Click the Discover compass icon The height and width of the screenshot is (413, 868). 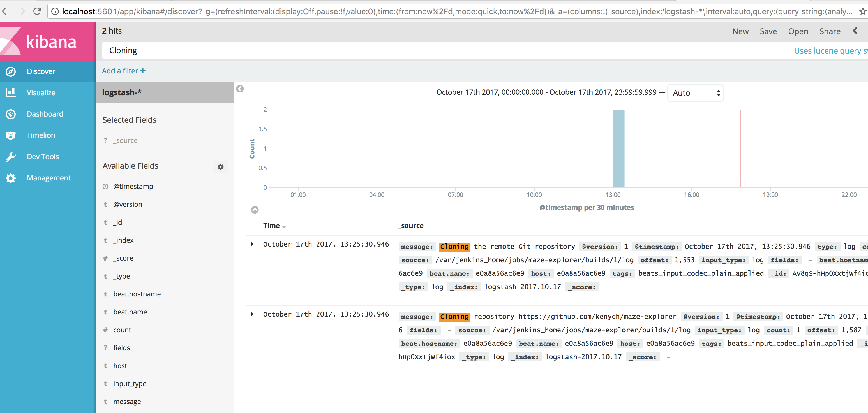pos(11,71)
